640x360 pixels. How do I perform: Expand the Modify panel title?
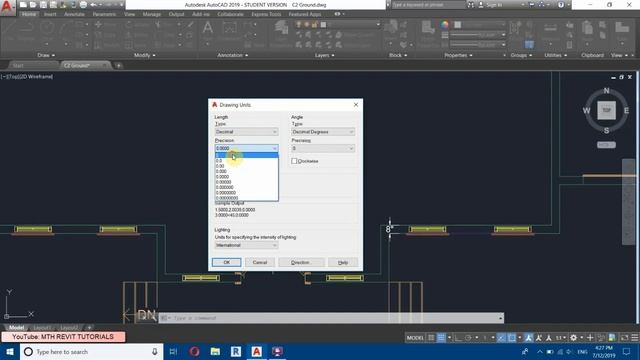144,55
